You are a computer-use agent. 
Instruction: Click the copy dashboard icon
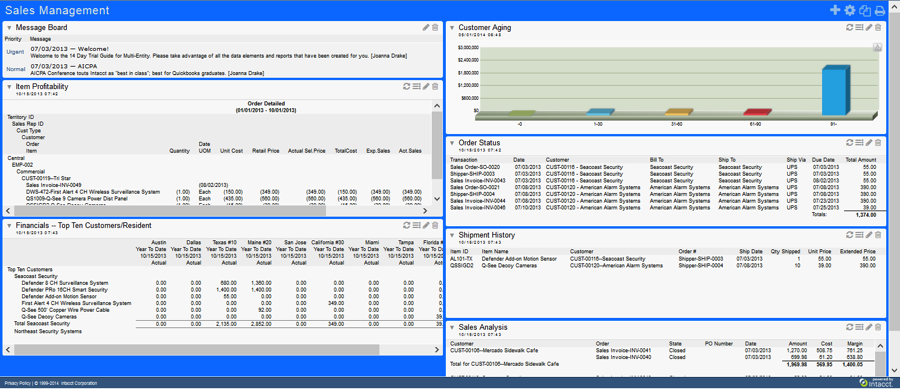(x=865, y=10)
